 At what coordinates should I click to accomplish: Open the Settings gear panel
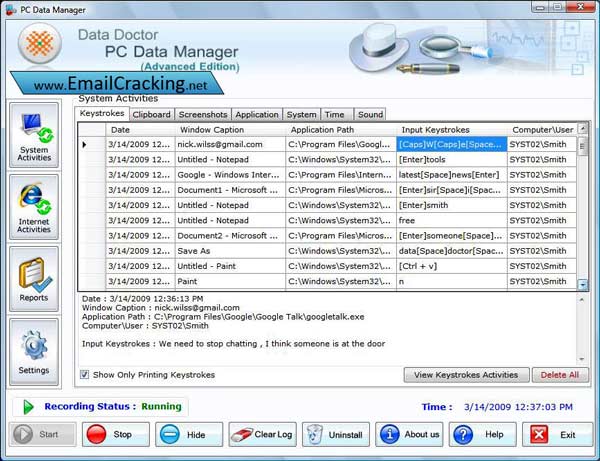(34, 352)
